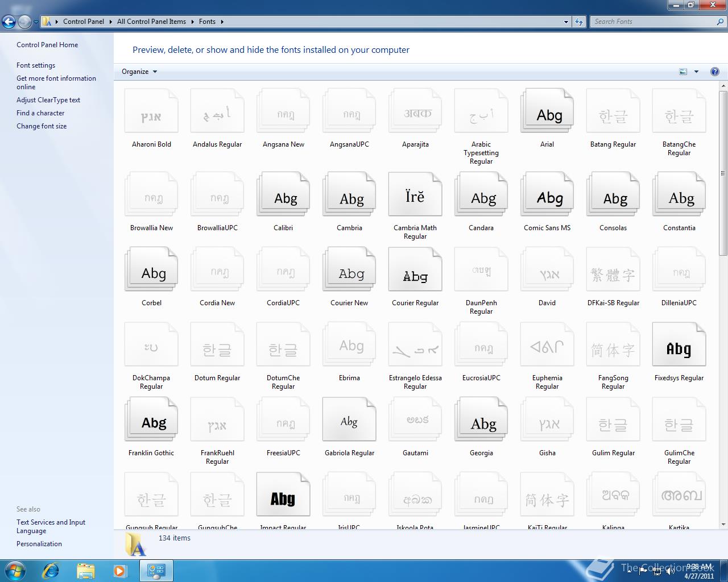Select the Aparajita font icon
Image resolution: width=728 pixels, height=582 pixels.
click(x=415, y=111)
